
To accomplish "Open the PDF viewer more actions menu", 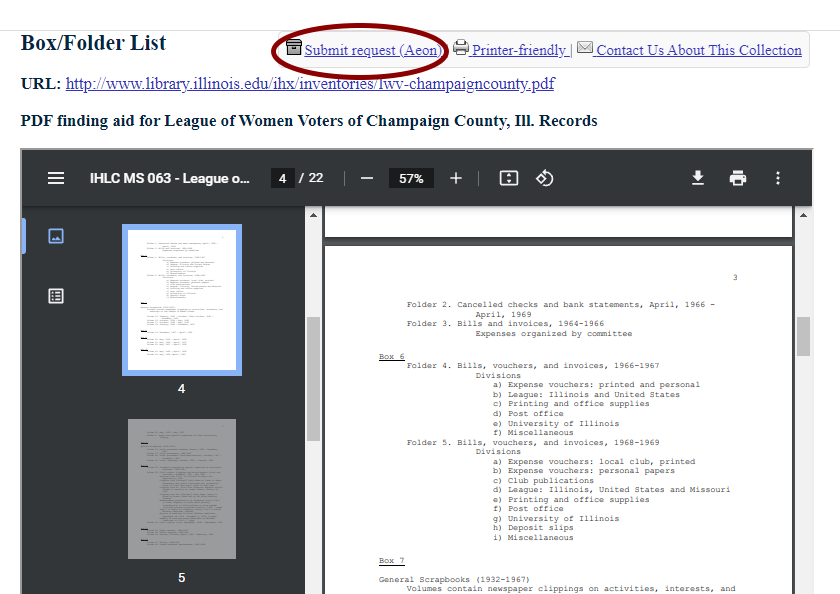I will coord(778,178).
